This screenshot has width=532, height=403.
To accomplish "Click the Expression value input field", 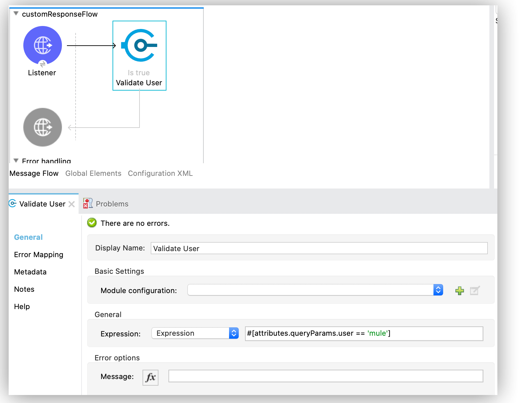I will pyautogui.click(x=364, y=334).
